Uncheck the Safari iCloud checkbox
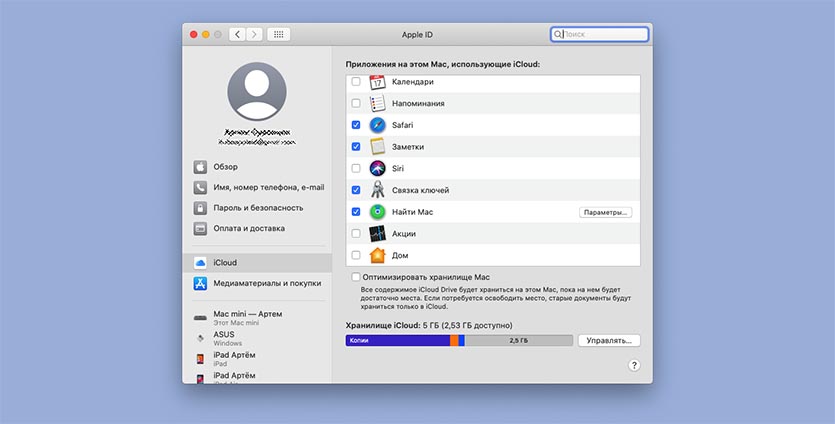Screen dimensions: 835x424 [356, 125]
